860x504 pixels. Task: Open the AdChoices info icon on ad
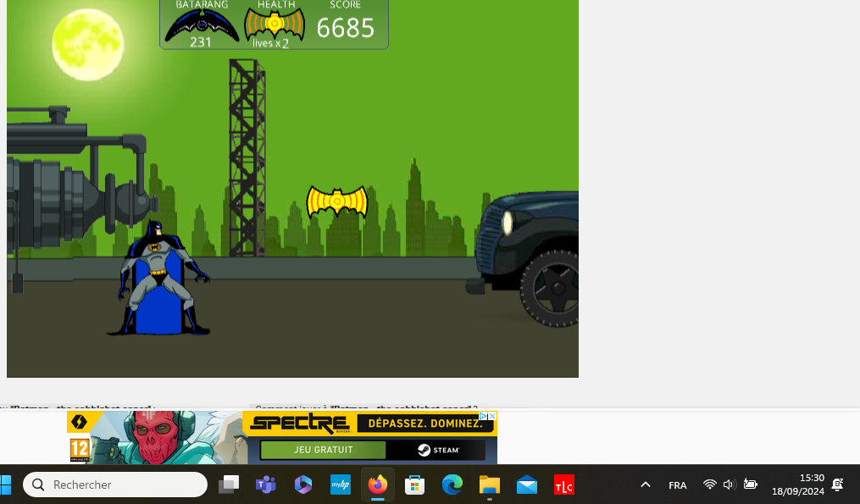[x=483, y=416]
